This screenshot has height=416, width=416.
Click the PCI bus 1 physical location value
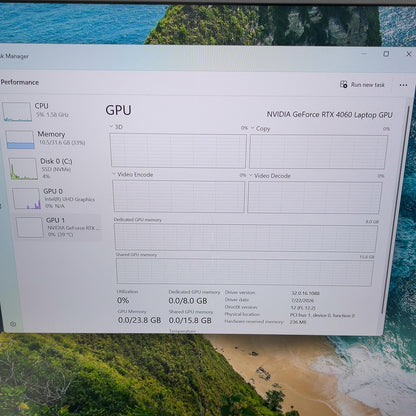pyautogui.click(x=322, y=315)
